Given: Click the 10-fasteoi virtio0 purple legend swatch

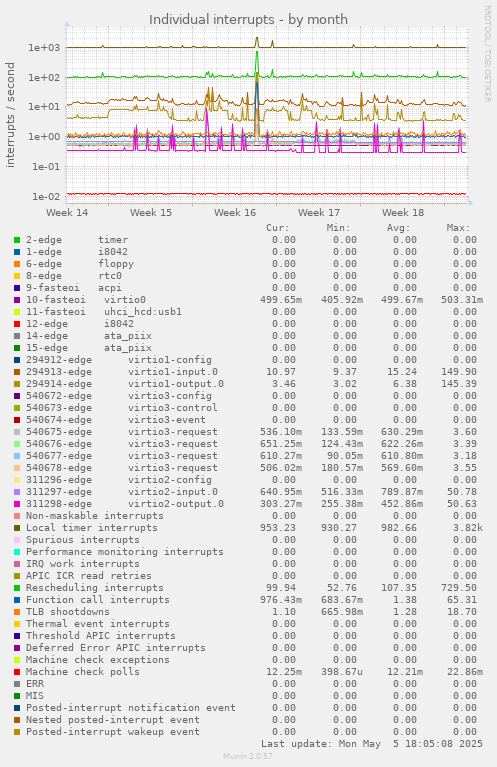Looking at the screenshot, I should point(17,300).
